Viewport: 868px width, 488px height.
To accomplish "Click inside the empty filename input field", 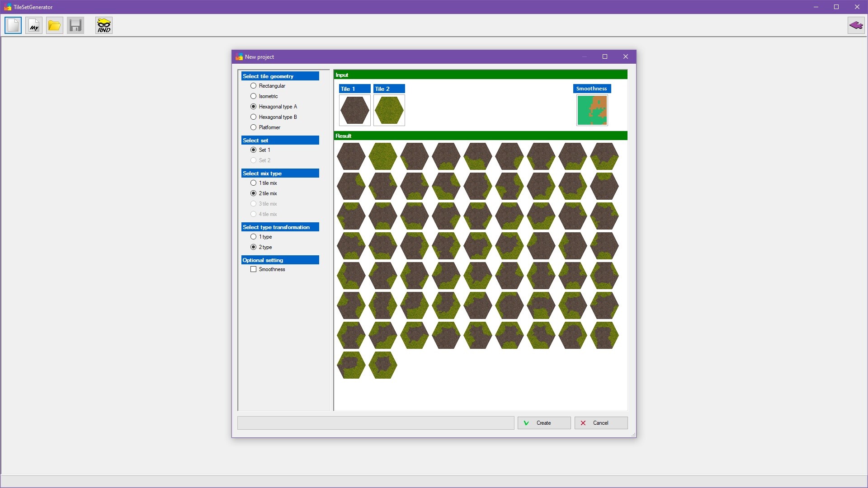I will 375,422.
